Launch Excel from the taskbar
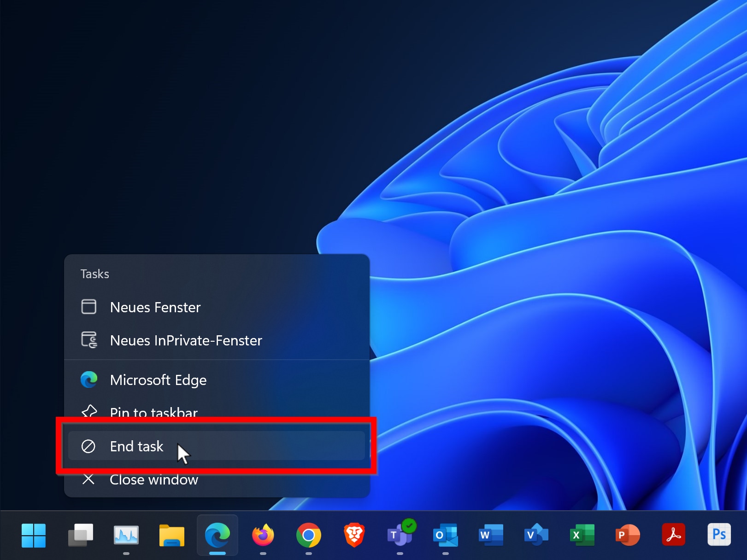This screenshot has width=747, height=560. pyautogui.click(x=582, y=535)
